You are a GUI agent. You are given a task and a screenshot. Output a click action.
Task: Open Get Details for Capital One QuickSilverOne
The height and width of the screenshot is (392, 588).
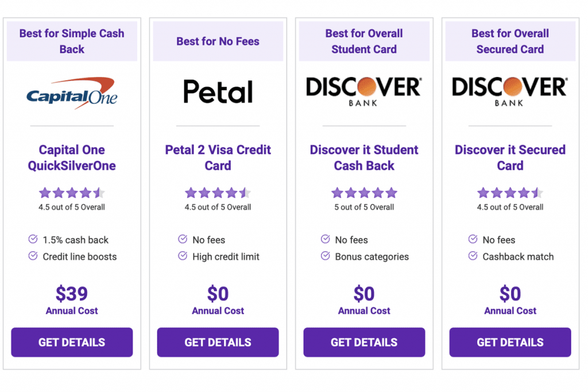click(x=72, y=342)
